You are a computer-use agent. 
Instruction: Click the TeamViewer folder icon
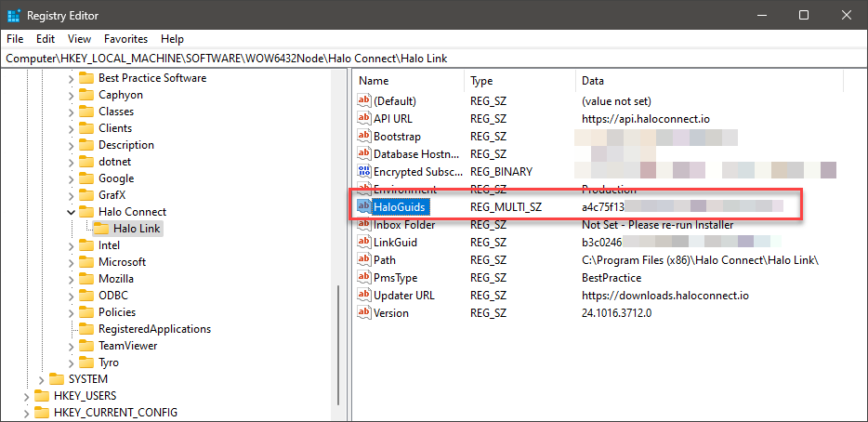click(85, 346)
